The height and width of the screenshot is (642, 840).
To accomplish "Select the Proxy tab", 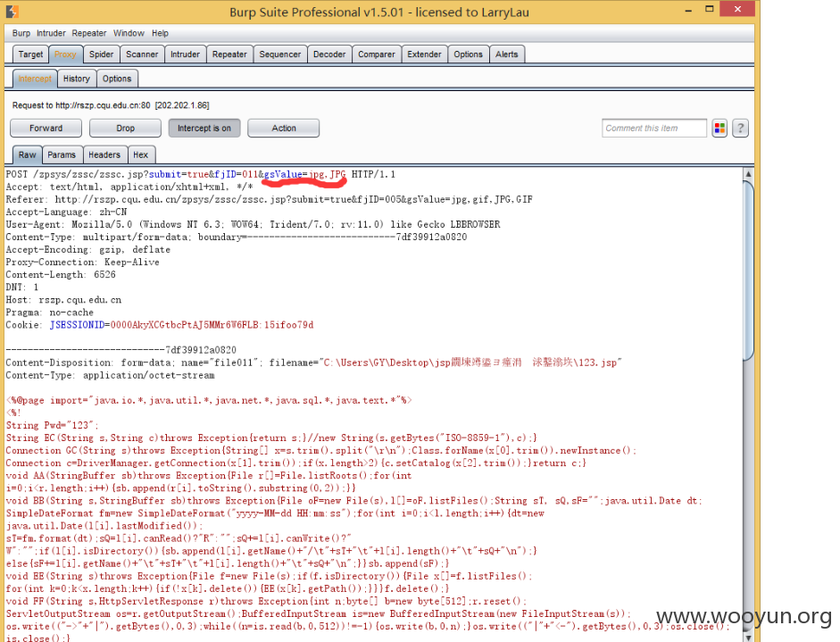I will [x=65, y=54].
